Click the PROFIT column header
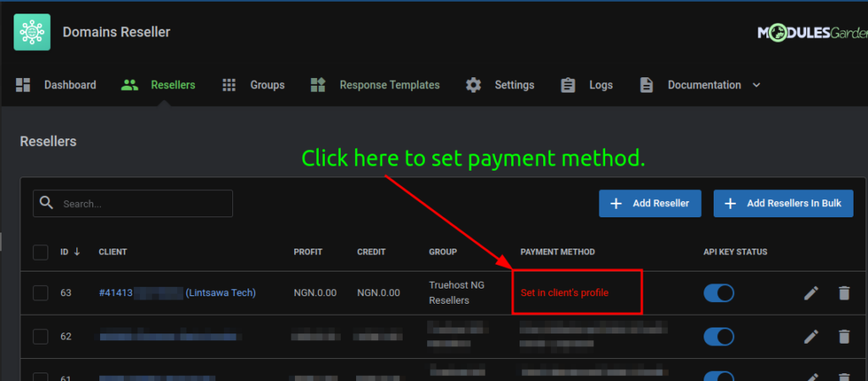 pyautogui.click(x=308, y=252)
